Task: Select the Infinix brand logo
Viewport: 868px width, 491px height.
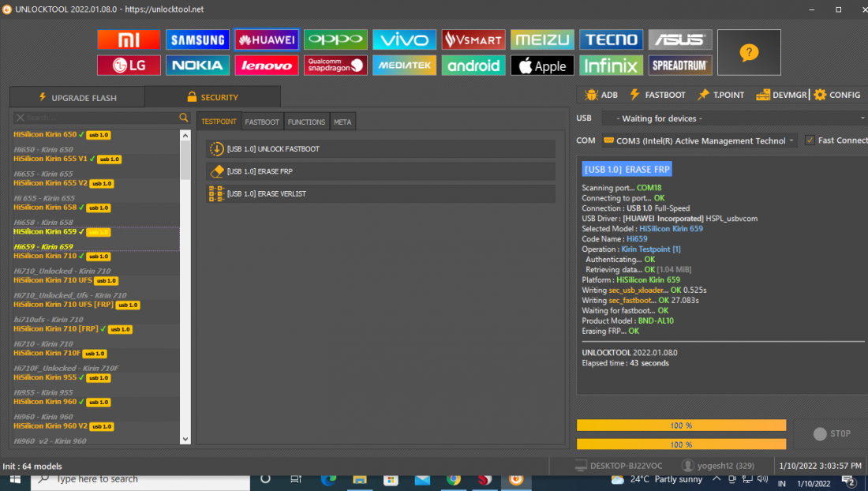Action: pyautogui.click(x=611, y=66)
